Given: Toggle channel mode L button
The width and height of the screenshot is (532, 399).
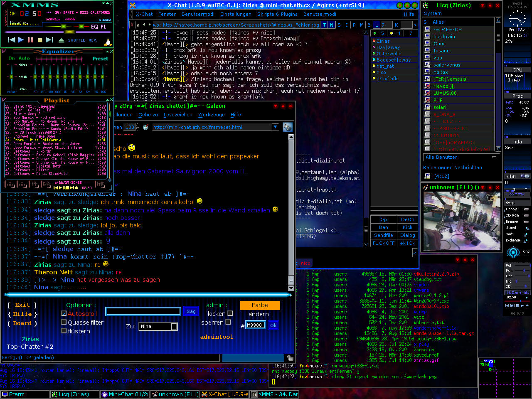Looking at the screenshot, I should tap(377, 25).
